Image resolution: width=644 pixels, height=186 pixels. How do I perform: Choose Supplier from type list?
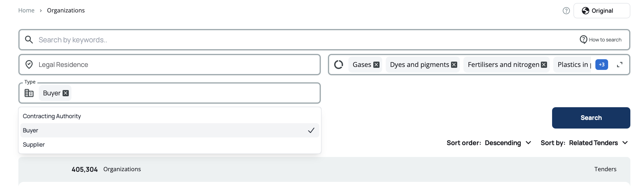point(34,145)
